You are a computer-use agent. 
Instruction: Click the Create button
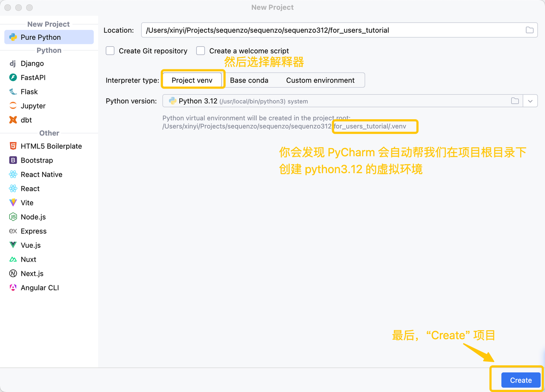pos(520,380)
